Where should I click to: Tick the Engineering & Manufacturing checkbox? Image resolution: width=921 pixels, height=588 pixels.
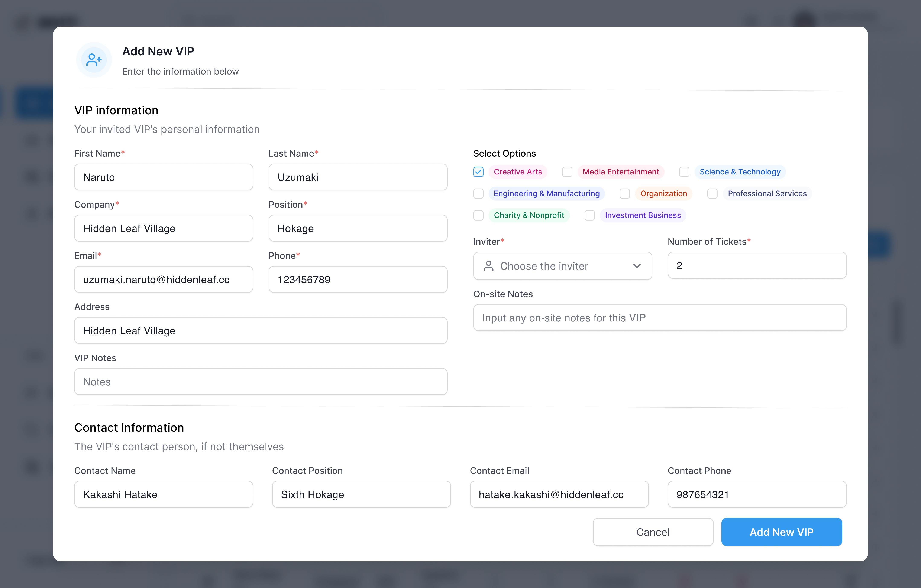478,194
